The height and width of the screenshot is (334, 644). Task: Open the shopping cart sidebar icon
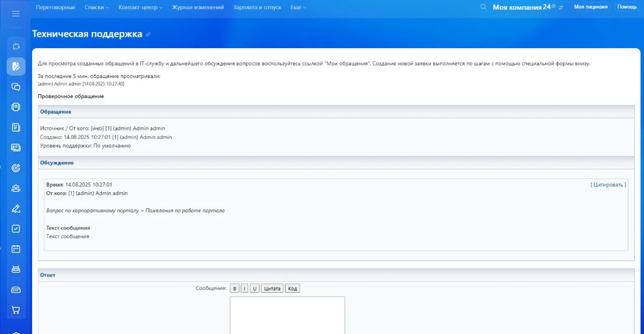click(x=16, y=310)
